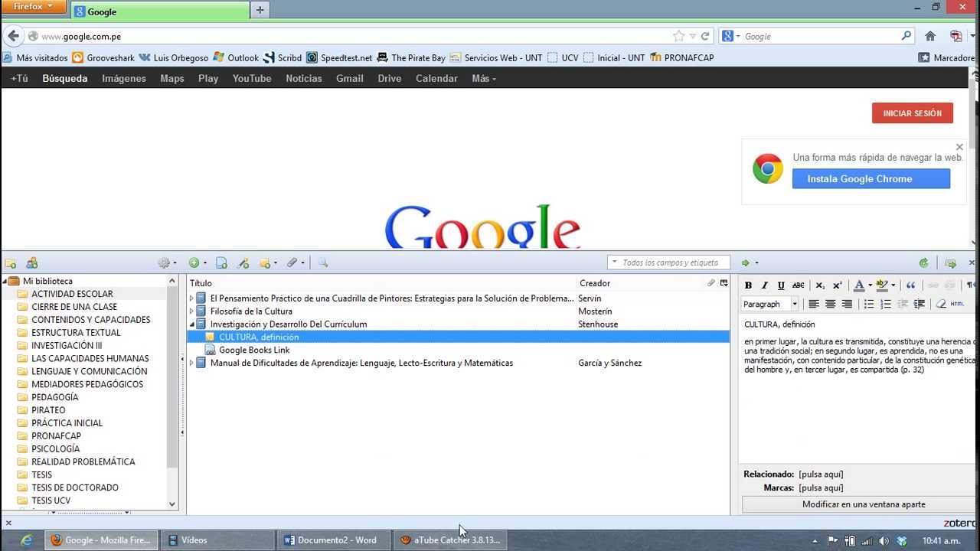Go to YouTube in Google bar
This screenshot has height=551, width=980.
click(252, 78)
